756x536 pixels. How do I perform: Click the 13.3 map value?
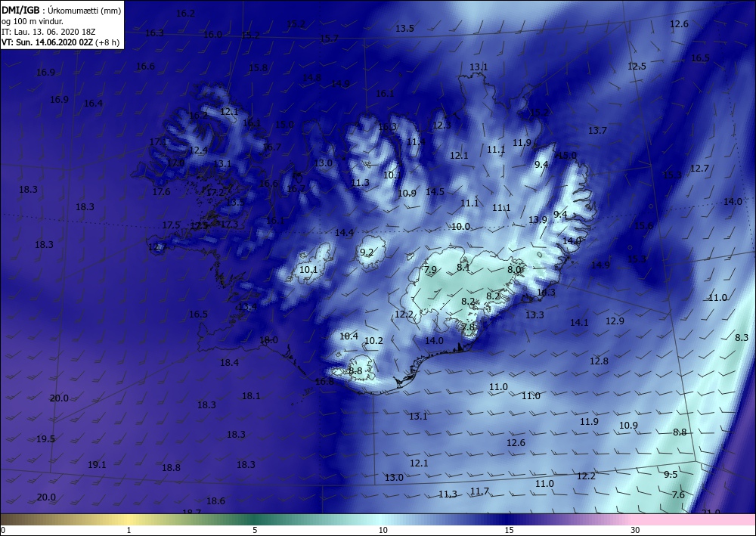[x=534, y=315]
